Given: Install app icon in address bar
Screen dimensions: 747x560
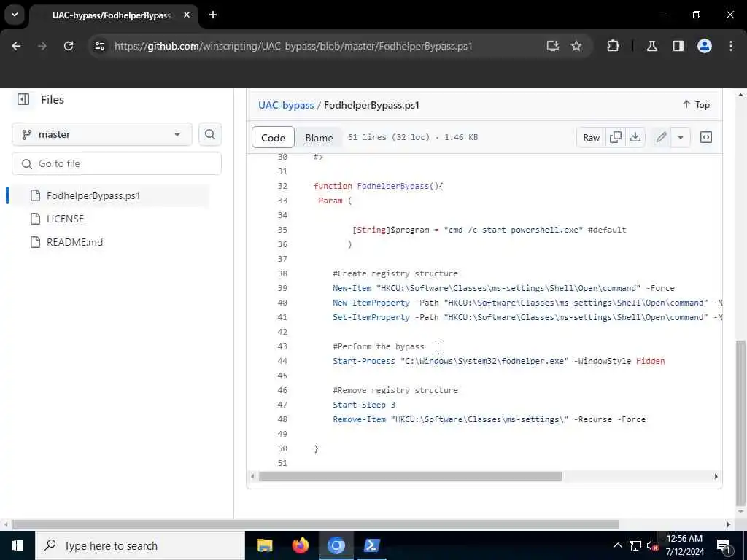Looking at the screenshot, I should pos(553,46).
